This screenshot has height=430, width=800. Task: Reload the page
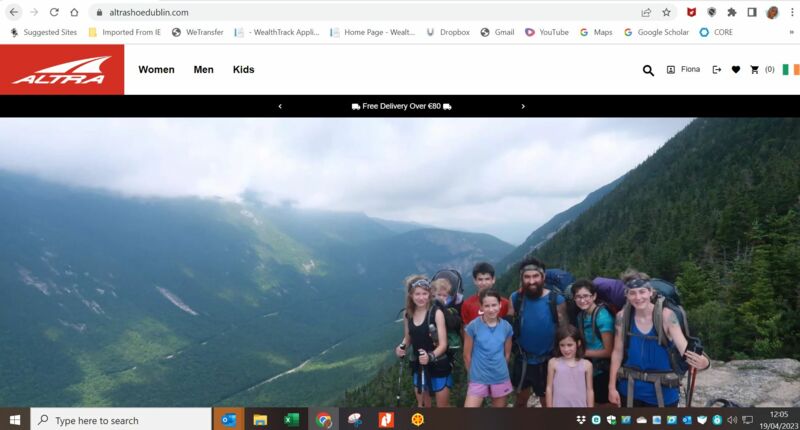[x=54, y=12]
